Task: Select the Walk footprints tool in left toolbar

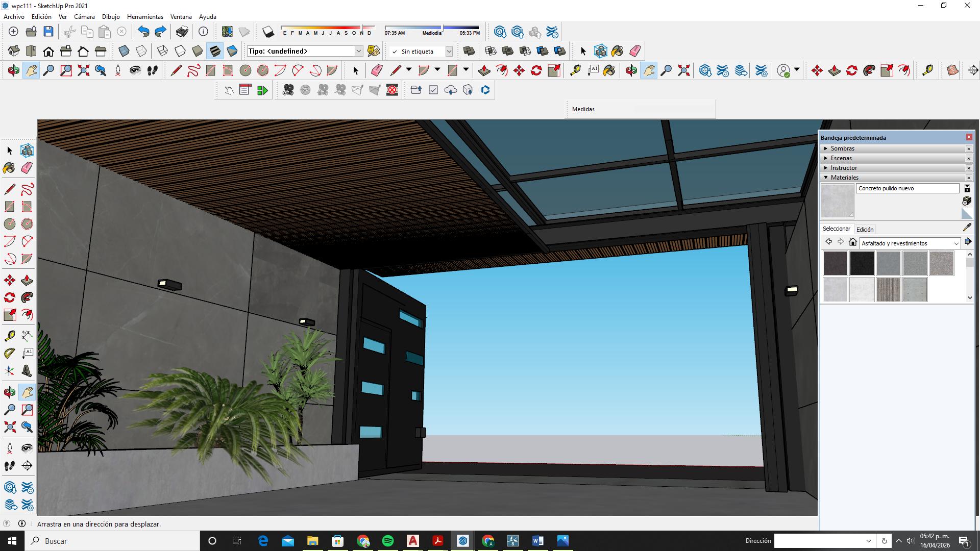Action: point(10,466)
